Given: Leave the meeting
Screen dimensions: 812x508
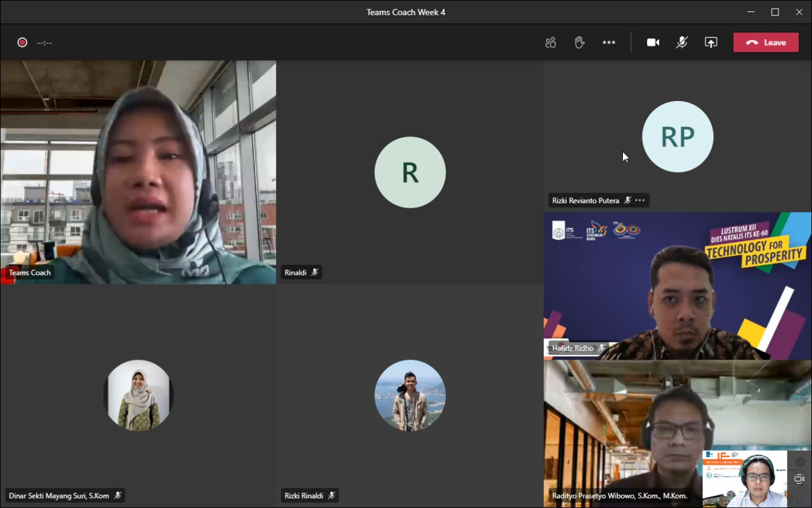Looking at the screenshot, I should tap(766, 43).
